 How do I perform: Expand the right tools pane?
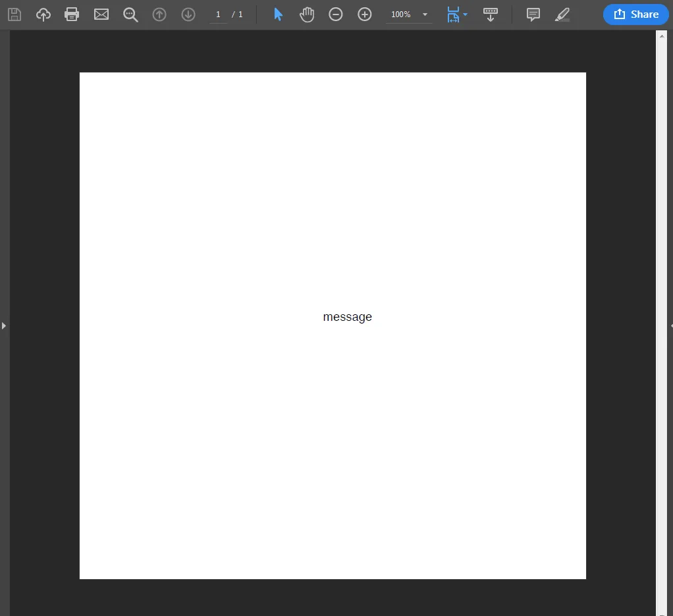[x=671, y=326]
